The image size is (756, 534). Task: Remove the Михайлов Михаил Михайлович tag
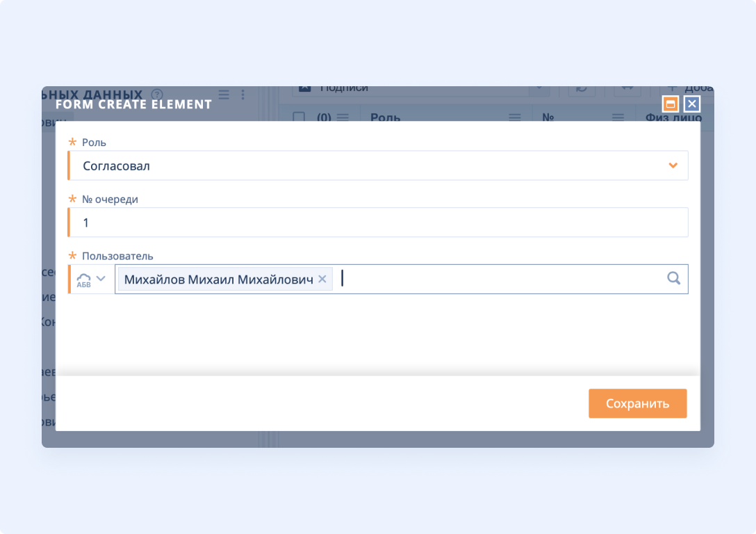[322, 279]
